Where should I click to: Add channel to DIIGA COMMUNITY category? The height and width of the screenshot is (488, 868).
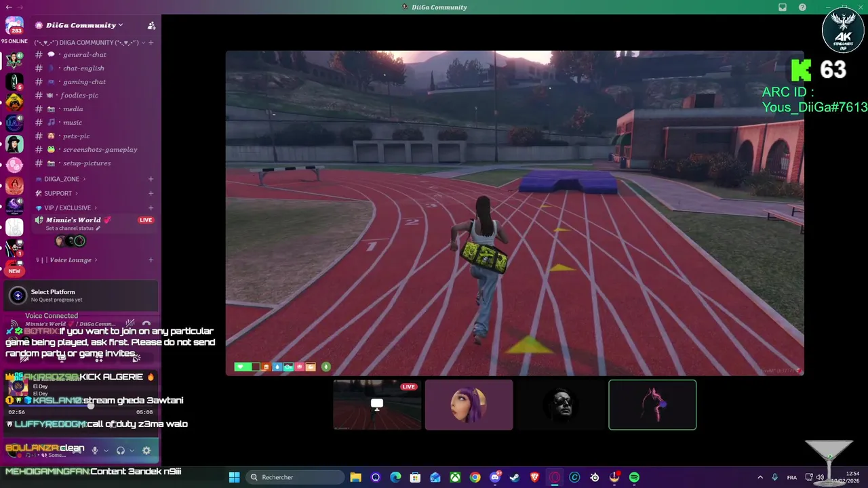click(151, 43)
